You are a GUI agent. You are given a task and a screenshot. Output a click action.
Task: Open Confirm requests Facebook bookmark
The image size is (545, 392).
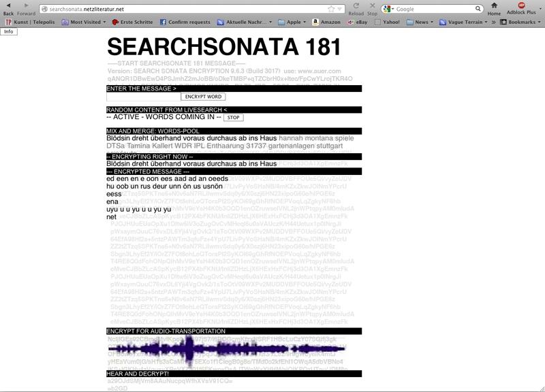pyautogui.click(x=185, y=22)
